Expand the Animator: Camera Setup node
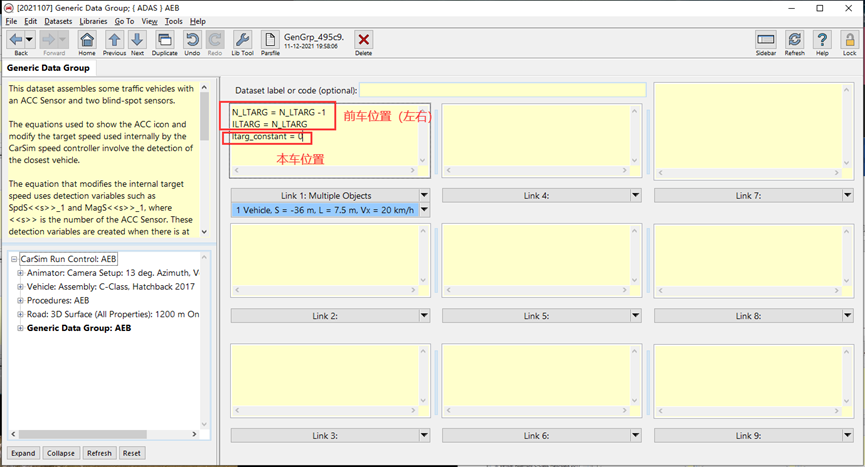The image size is (865, 467). [x=20, y=272]
